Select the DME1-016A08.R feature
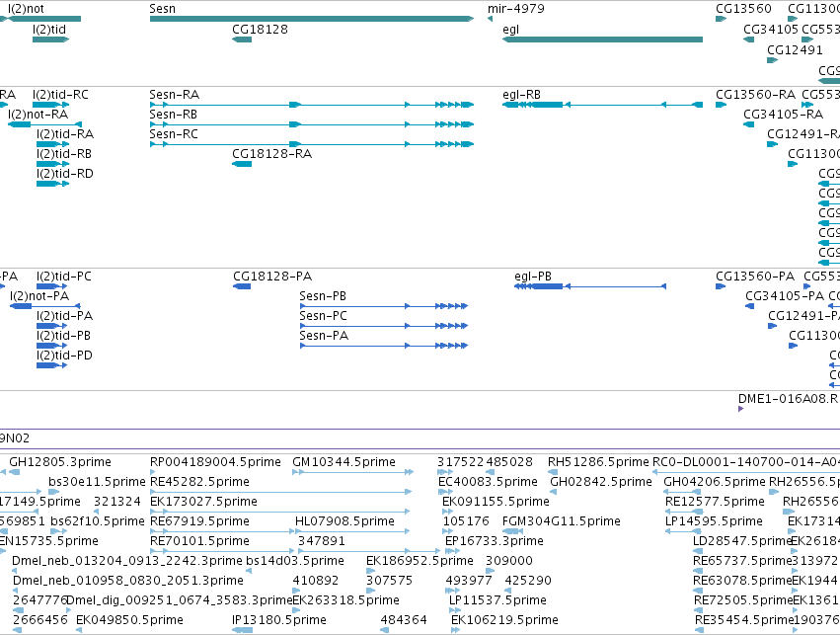The height and width of the screenshot is (635, 840). tap(741, 409)
